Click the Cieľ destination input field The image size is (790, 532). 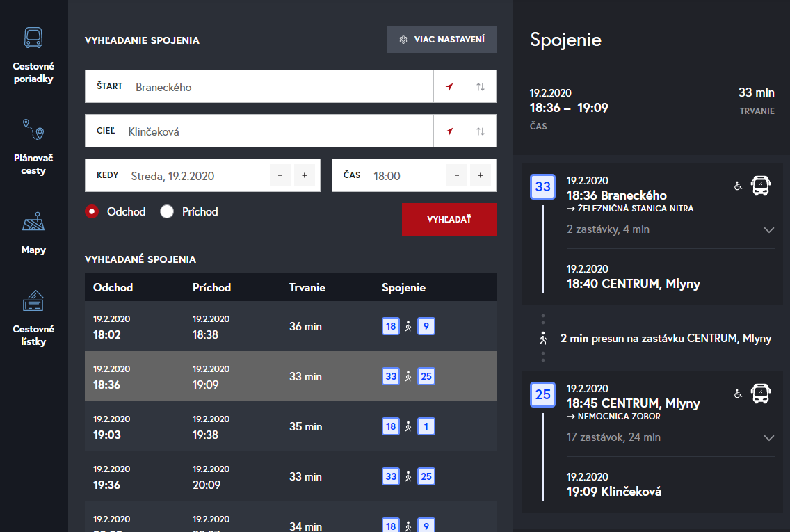[278, 131]
